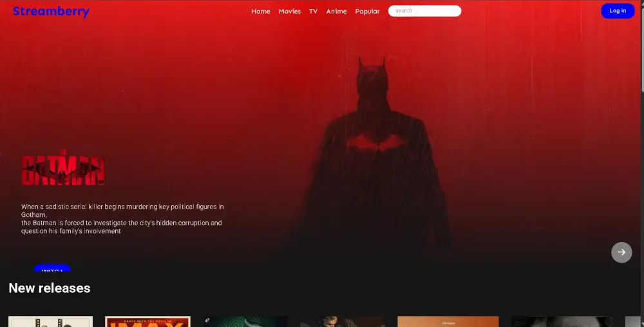Screen dimensions: 644x327
Task: Click the 'New releases' heading
Action: point(50,288)
